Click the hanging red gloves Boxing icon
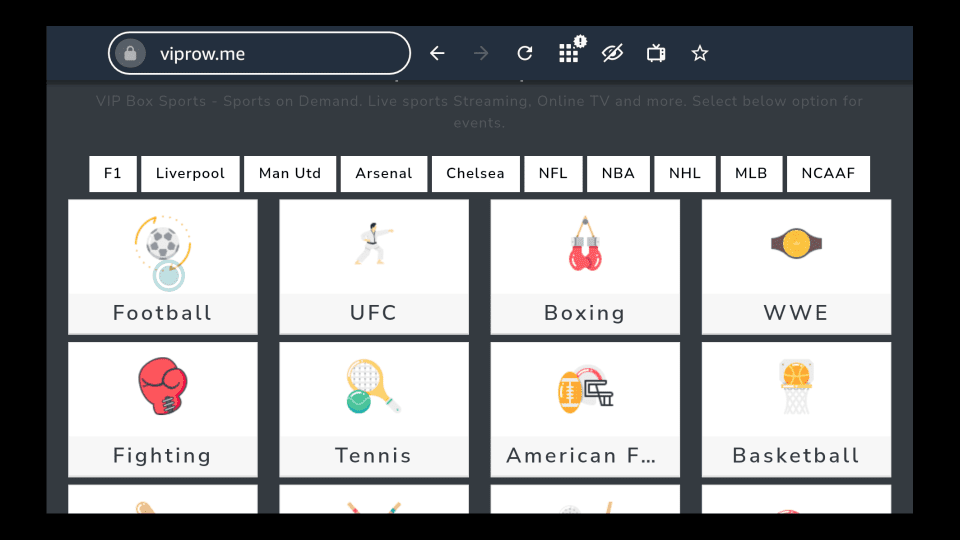This screenshot has width=960, height=540. (585, 244)
